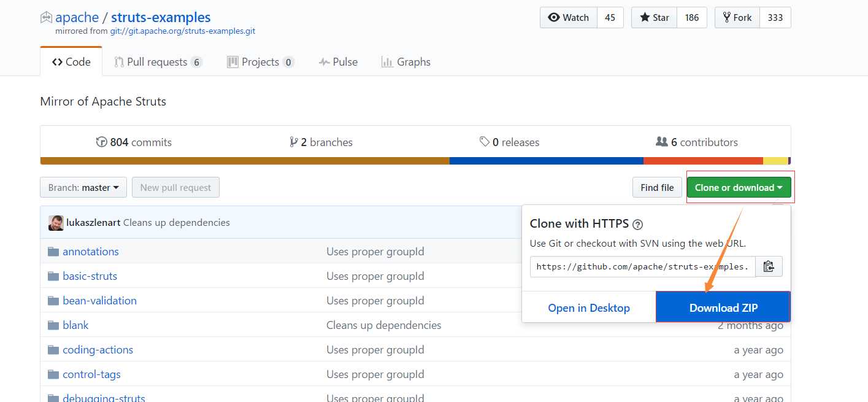Open coding-actions commit message Uses proper groupId
Image resolution: width=868 pixels, height=402 pixels.
click(375, 349)
